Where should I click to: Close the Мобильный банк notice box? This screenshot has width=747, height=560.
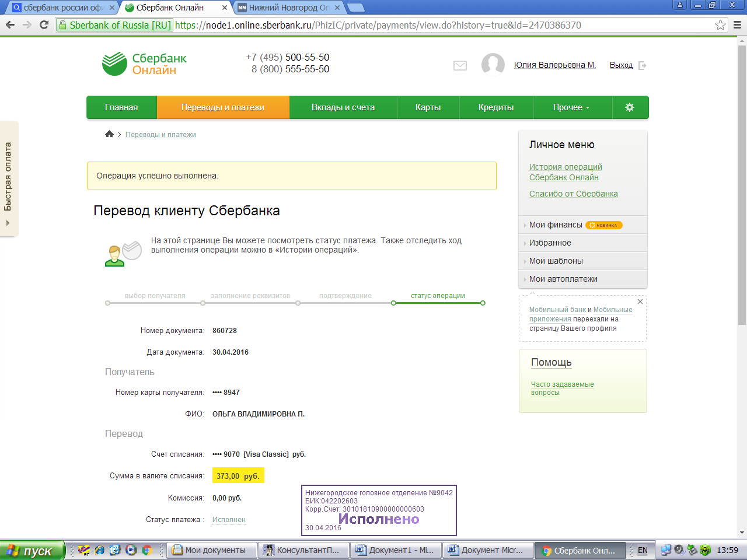pyautogui.click(x=640, y=302)
